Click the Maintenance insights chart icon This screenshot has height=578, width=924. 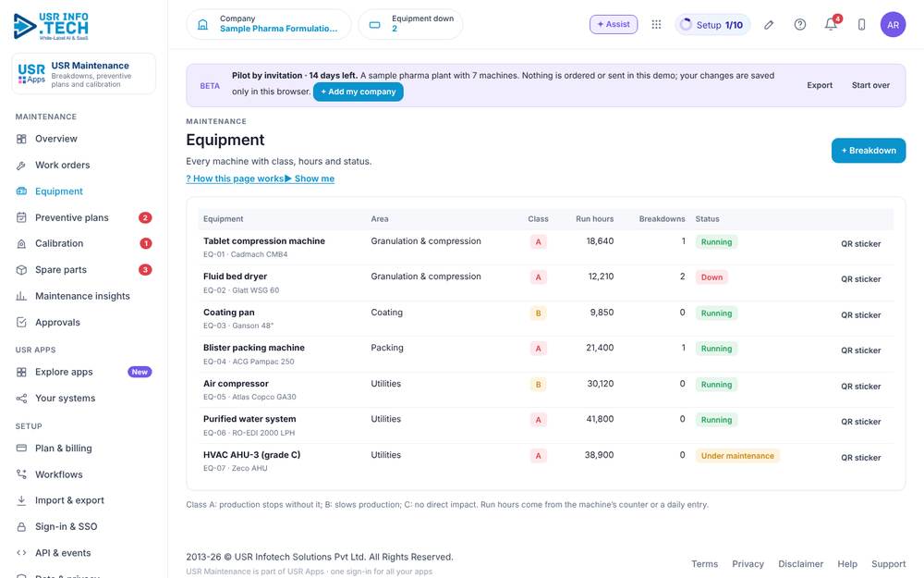21,296
